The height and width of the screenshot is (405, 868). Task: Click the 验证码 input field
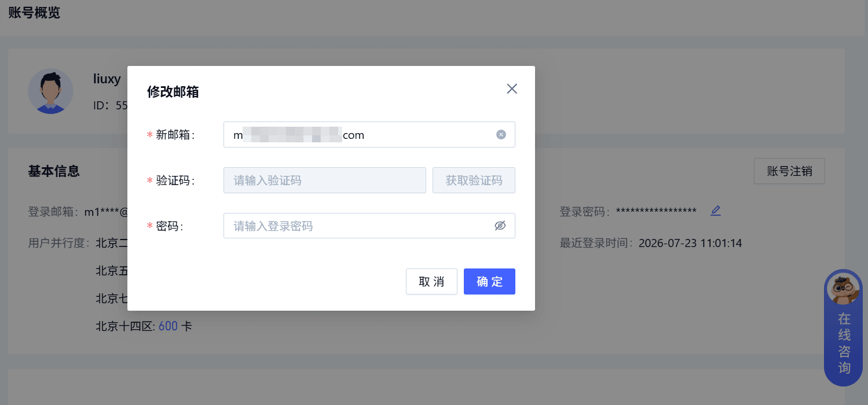325,181
